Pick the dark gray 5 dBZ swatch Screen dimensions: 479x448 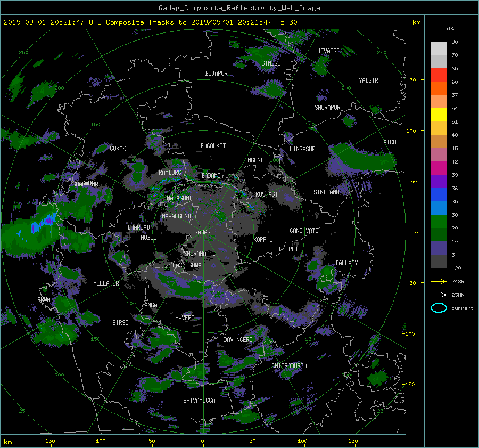(x=439, y=261)
